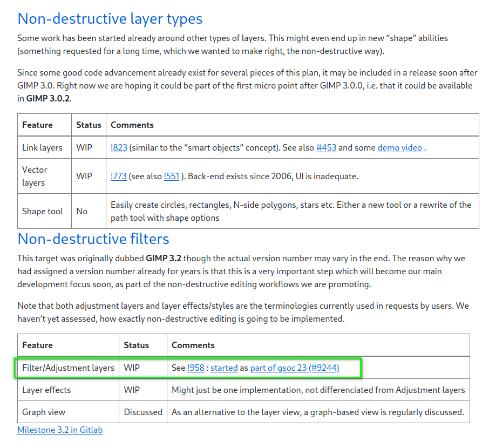
Task: Open Milestone 3.2 in Gitlab link
Action: [x=60, y=430]
